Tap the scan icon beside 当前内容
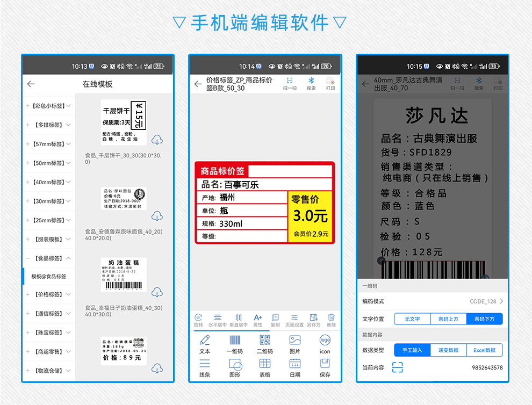532x405 pixels. (397, 367)
